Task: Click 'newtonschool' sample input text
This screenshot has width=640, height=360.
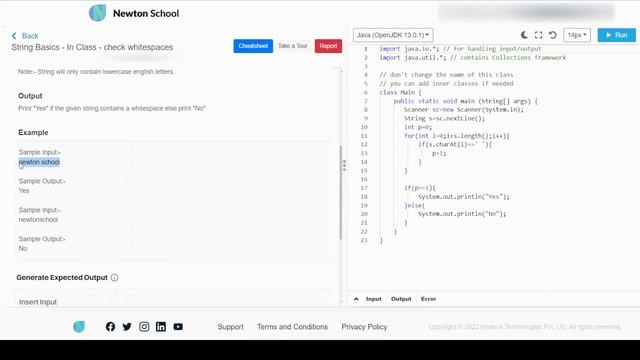Action: coord(38,220)
